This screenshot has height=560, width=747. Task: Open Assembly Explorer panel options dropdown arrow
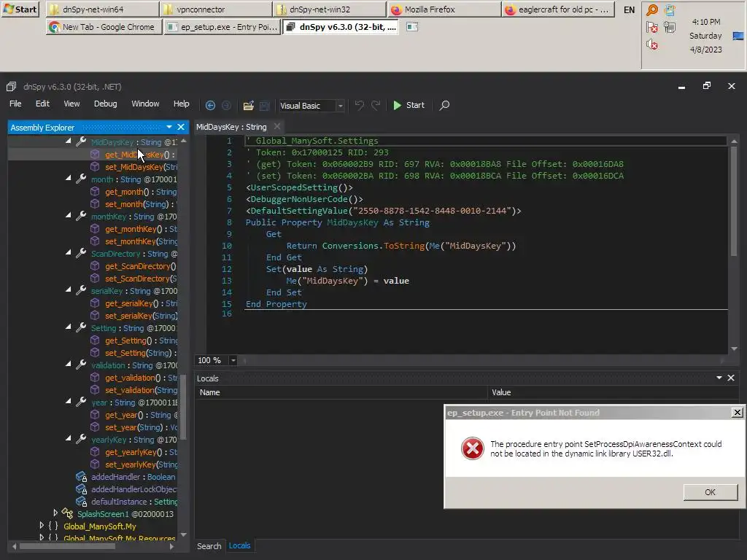click(x=169, y=127)
